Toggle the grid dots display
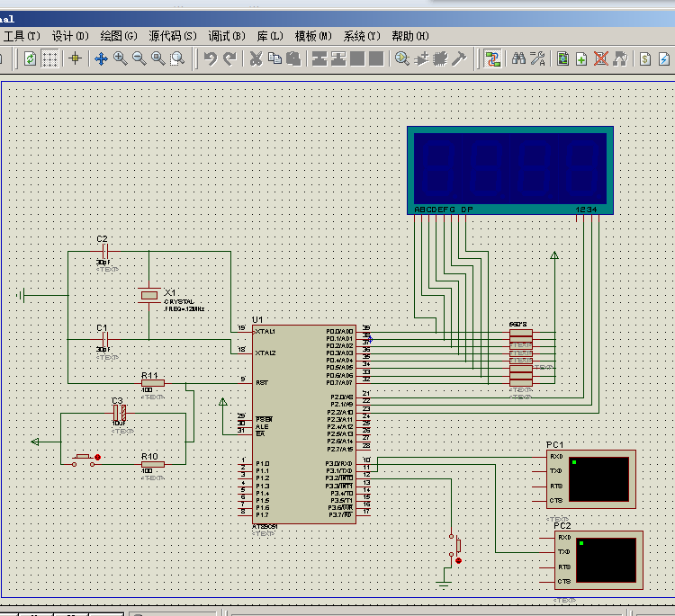675x616 pixels. click(x=49, y=58)
